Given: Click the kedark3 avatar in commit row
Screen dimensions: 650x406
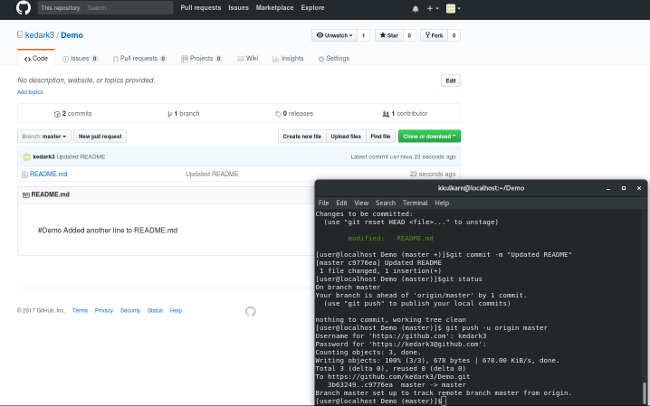Looking at the screenshot, I should [x=26, y=157].
